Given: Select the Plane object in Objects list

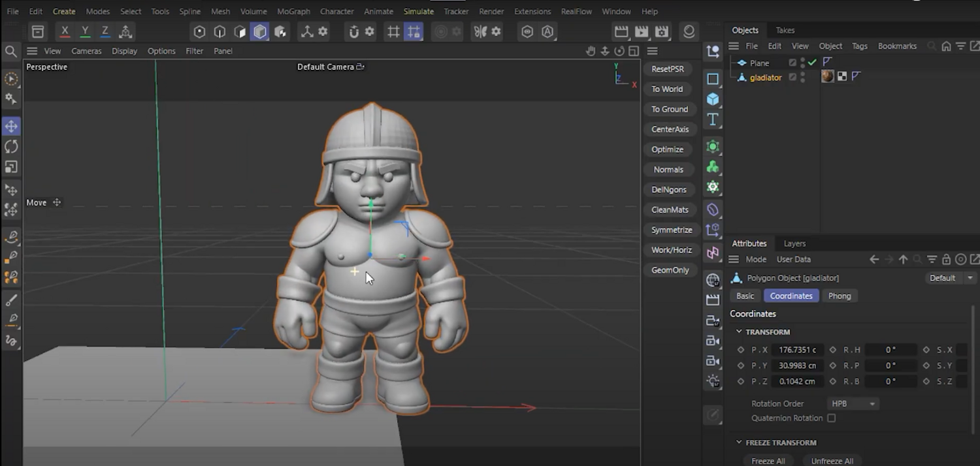Looking at the screenshot, I should [x=759, y=63].
